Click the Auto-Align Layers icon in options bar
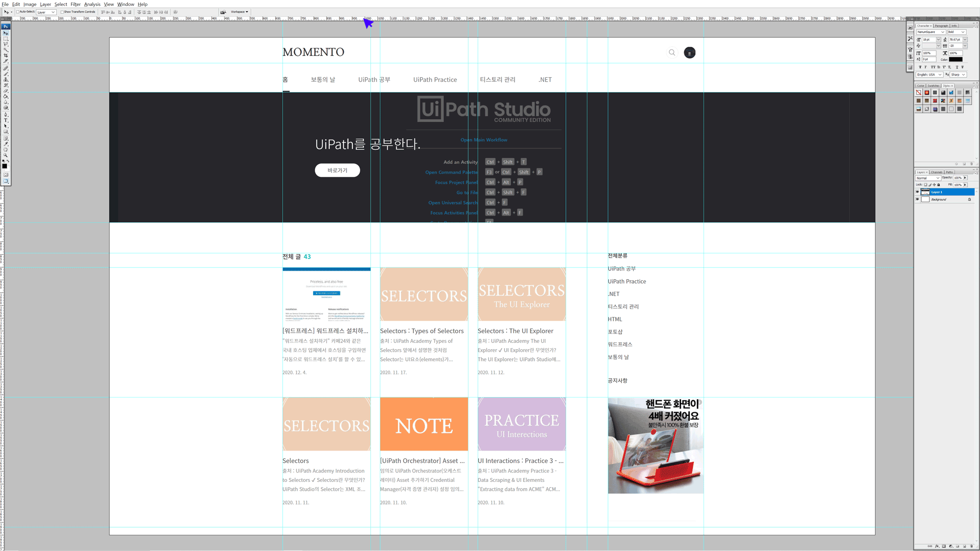The image size is (980, 551). [175, 12]
